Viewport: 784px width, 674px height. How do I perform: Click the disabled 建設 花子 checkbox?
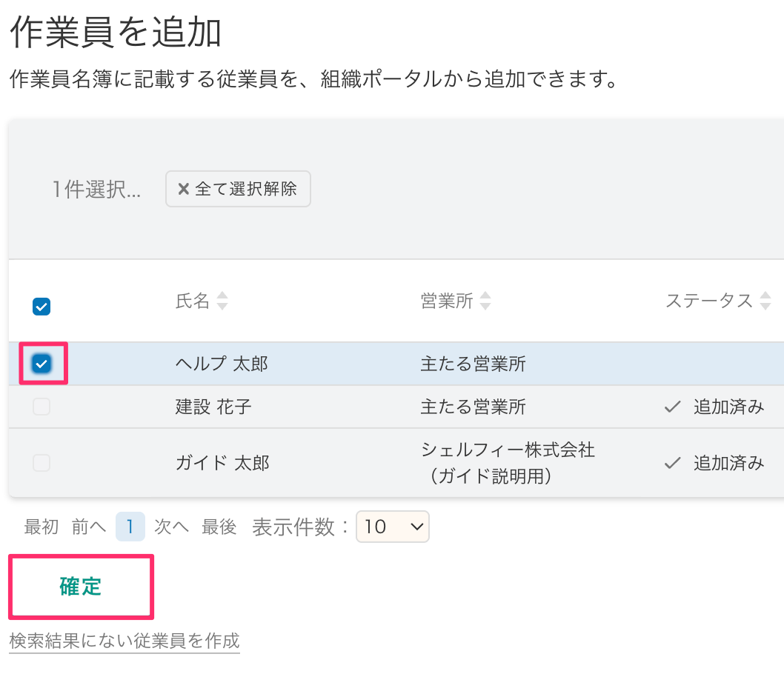(x=41, y=407)
